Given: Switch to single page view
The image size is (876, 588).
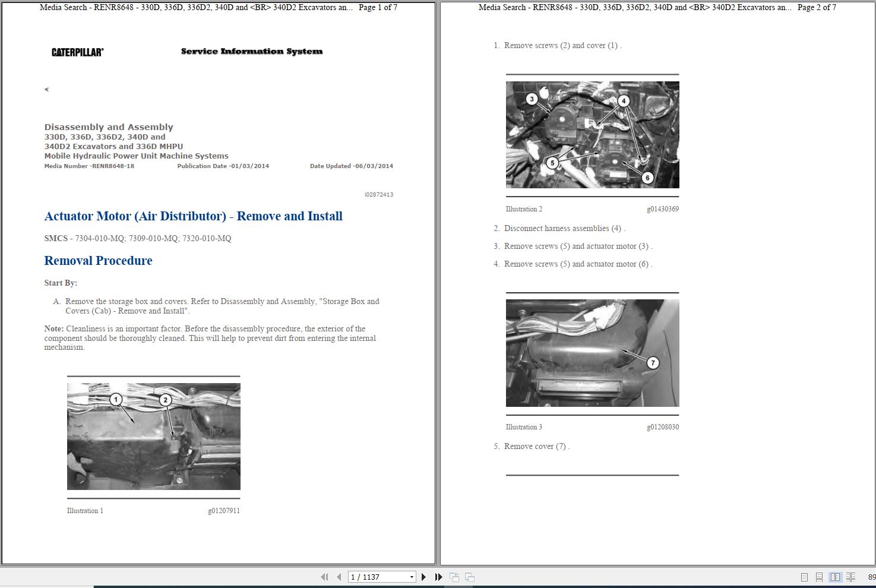Looking at the screenshot, I should 805,576.
